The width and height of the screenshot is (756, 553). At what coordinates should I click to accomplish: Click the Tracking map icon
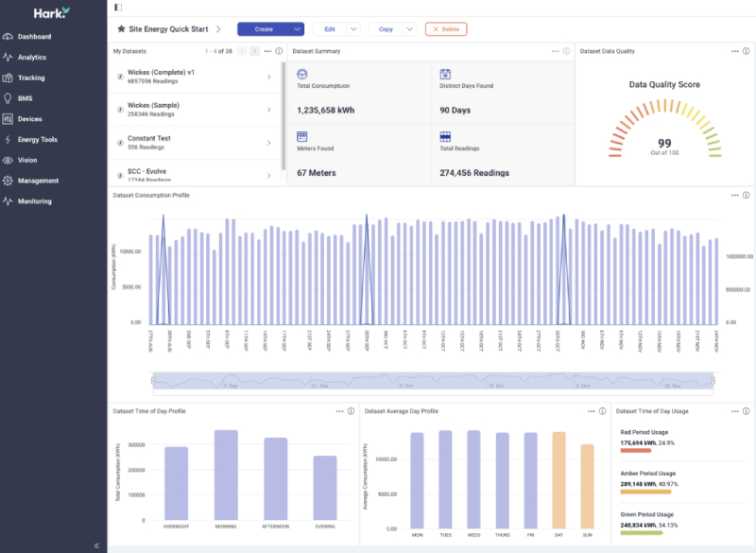click(x=9, y=78)
